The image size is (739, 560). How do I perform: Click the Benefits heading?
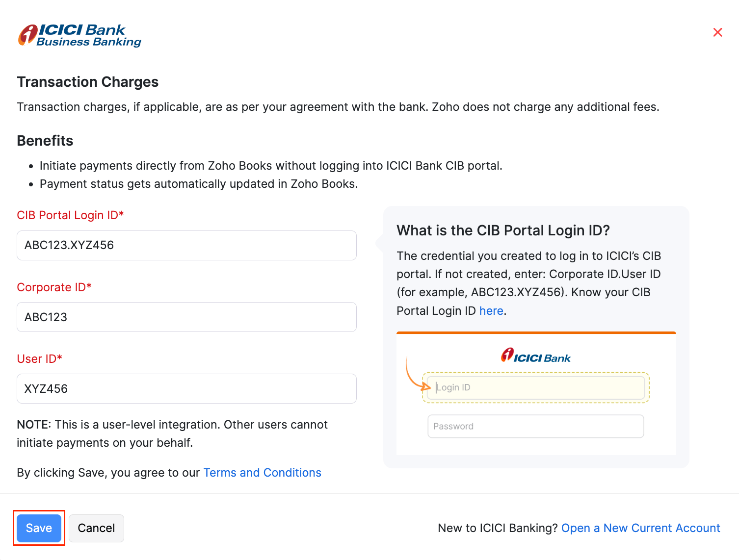45,141
